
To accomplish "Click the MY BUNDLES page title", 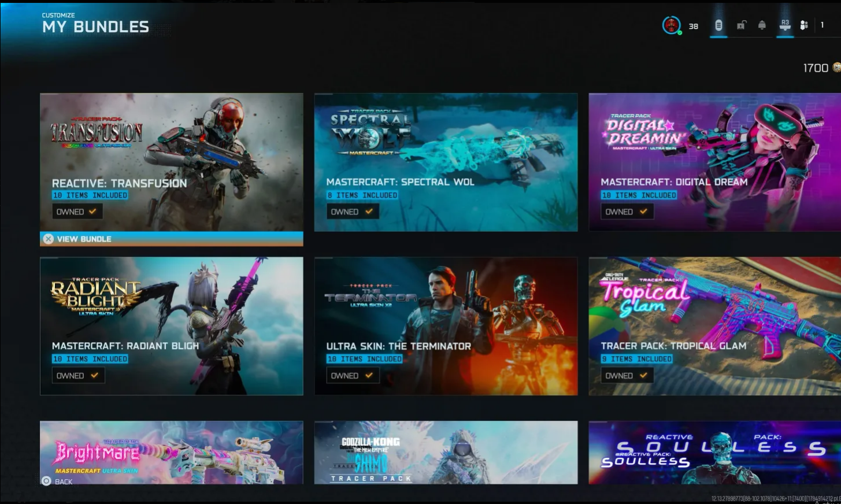I will [x=95, y=27].
